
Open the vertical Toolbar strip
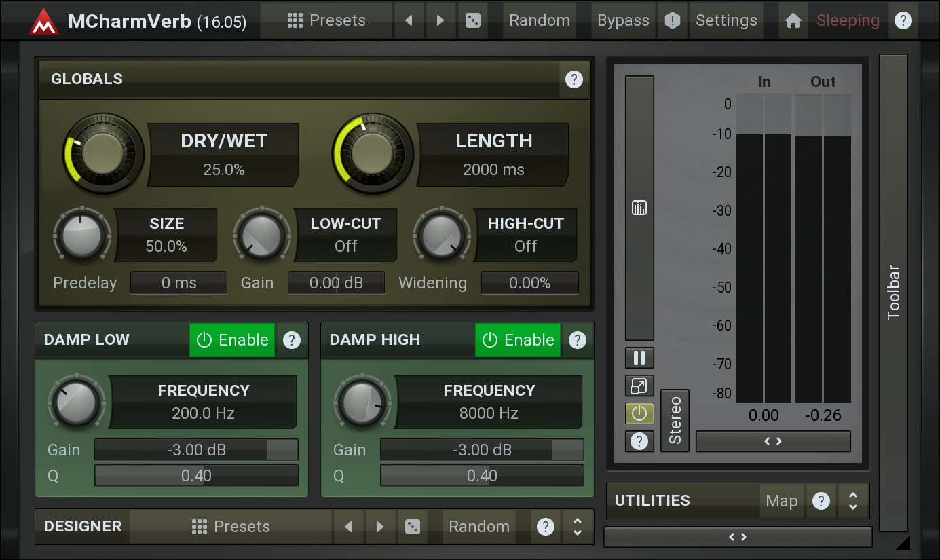(893, 293)
